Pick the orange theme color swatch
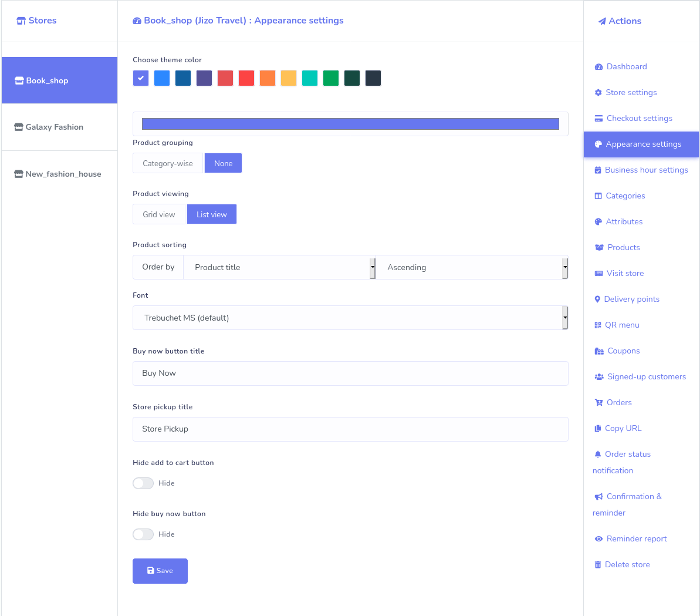The image size is (700, 616). [268, 78]
